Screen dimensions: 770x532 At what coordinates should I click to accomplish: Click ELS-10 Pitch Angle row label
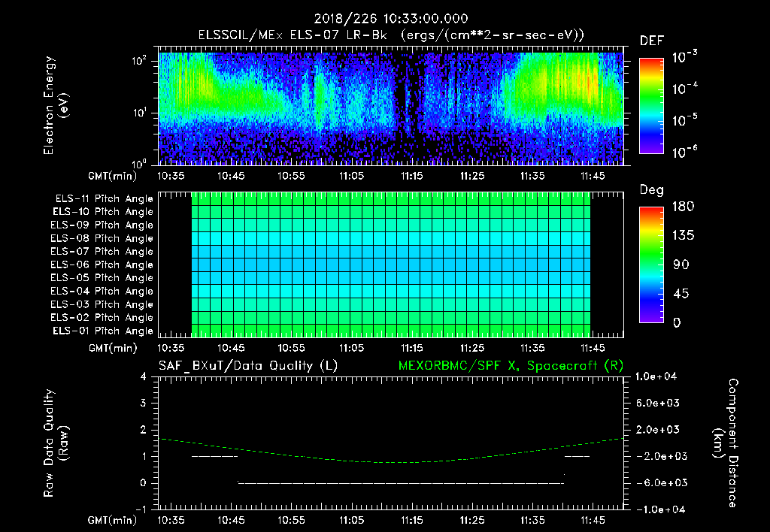click(x=103, y=212)
